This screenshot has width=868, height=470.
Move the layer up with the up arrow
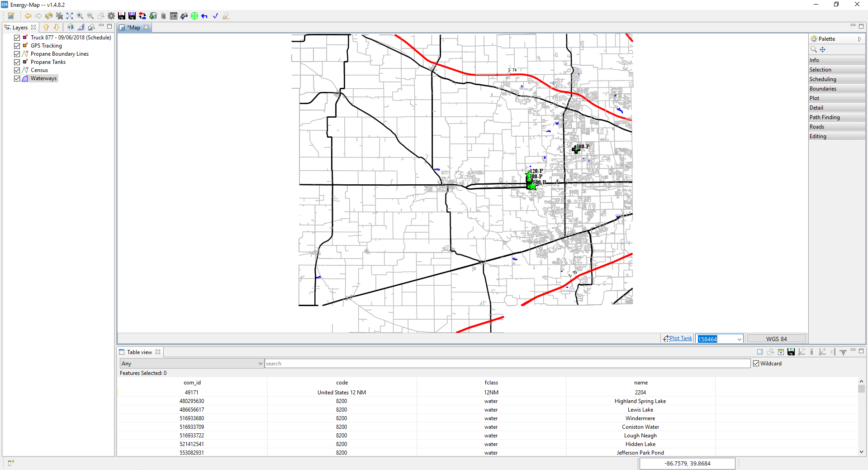[x=46, y=27]
